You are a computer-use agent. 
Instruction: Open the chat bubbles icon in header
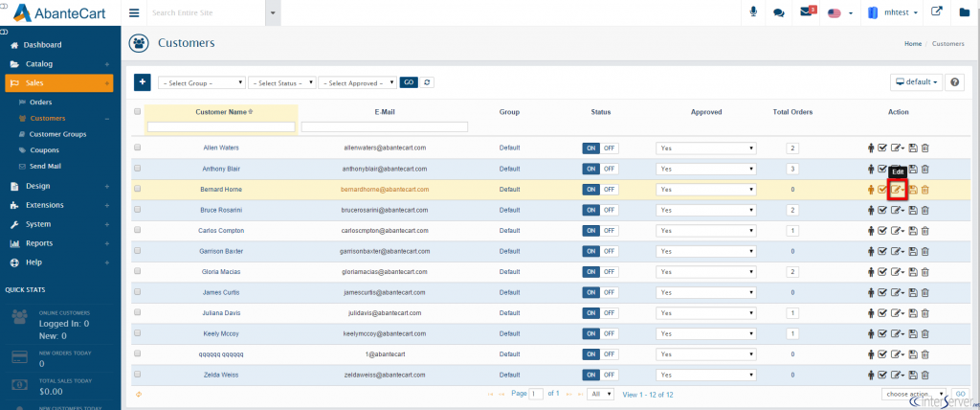(779, 12)
